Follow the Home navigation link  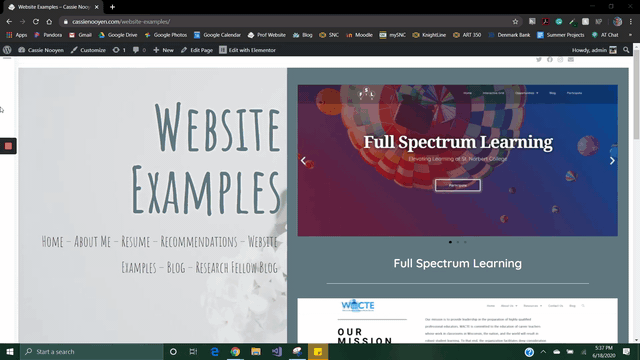(52, 241)
